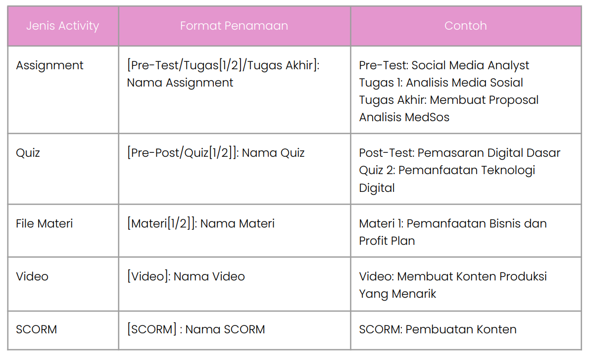
Task: Click "Tugas Akhir: Membuat Proposal" example line
Action: pyautogui.click(x=448, y=100)
